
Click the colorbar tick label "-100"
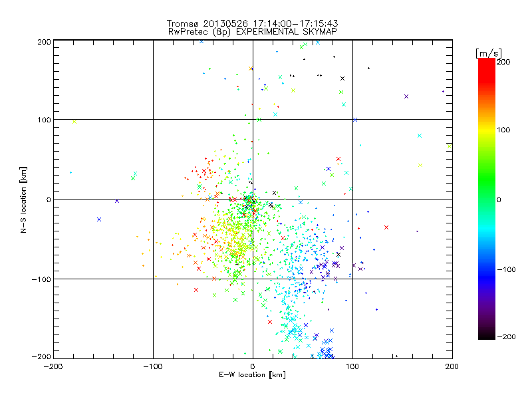[506, 269]
